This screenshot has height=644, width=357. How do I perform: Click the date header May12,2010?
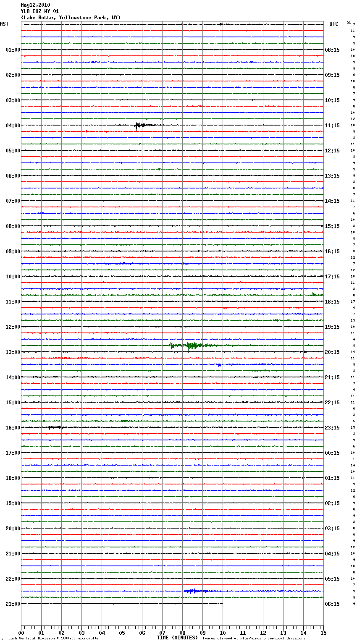35,5
